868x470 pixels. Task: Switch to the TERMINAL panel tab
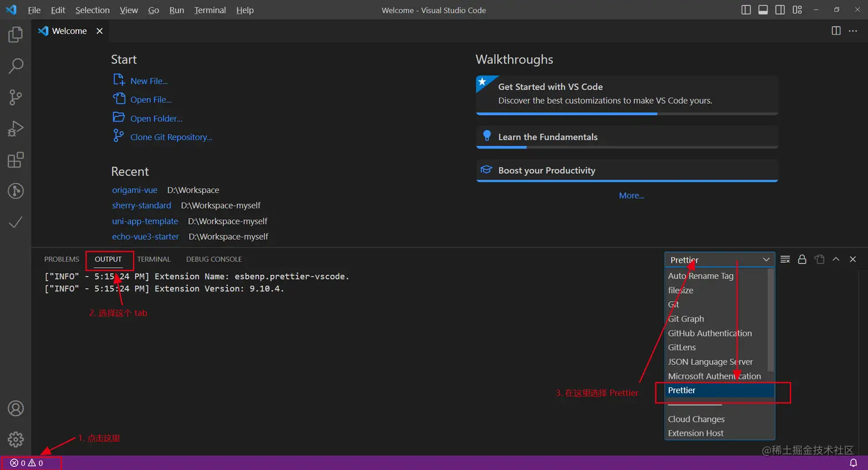coord(154,259)
